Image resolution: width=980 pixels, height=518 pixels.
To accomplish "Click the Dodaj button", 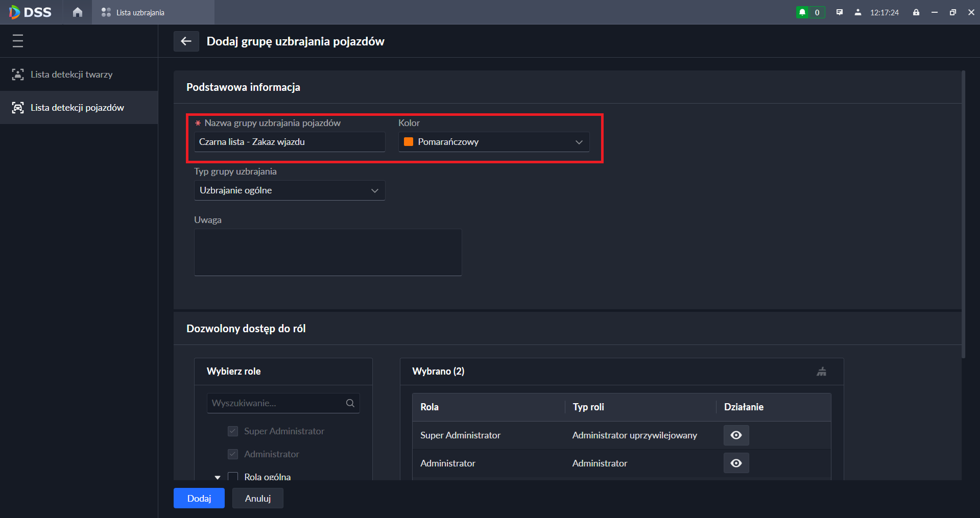I will 199,498.
